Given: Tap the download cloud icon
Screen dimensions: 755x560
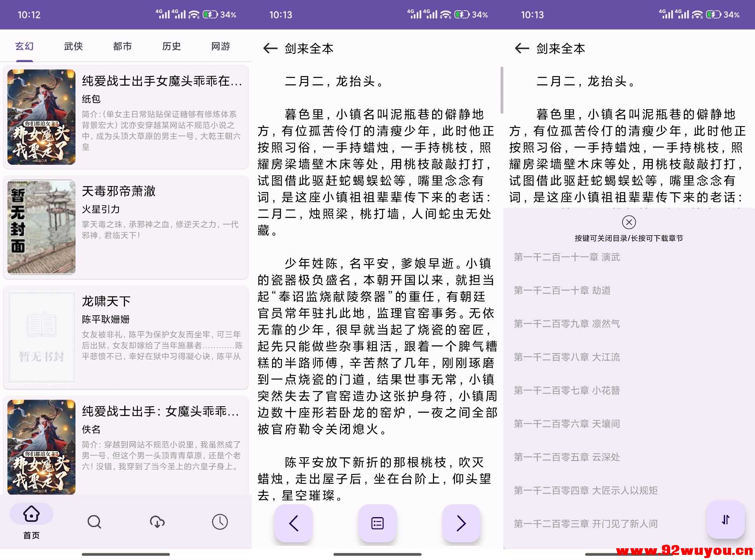Looking at the screenshot, I should [x=157, y=522].
